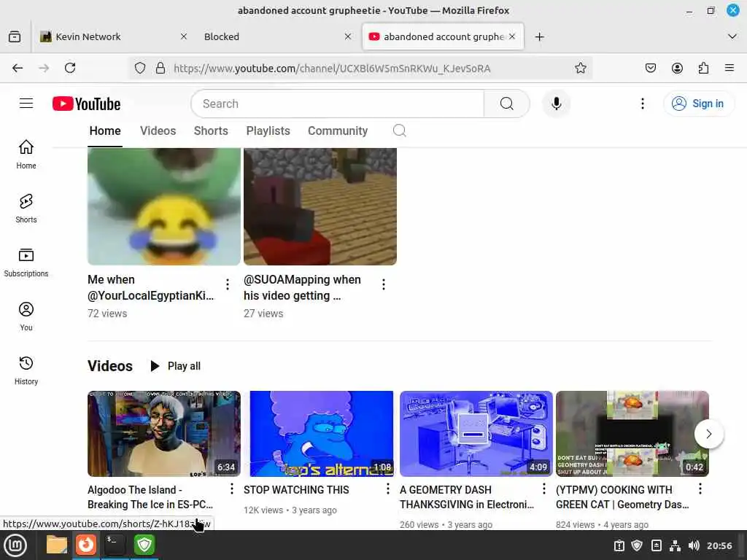This screenshot has height=560, width=747.
Task: Switch to the Videos channel tab
Action: click(158, 131)
